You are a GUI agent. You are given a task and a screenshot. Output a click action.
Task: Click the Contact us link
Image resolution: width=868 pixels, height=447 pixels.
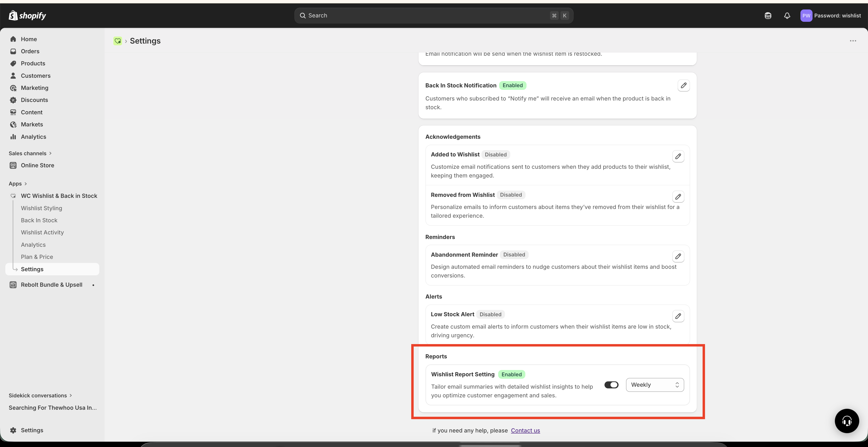[x=525, y=431]
